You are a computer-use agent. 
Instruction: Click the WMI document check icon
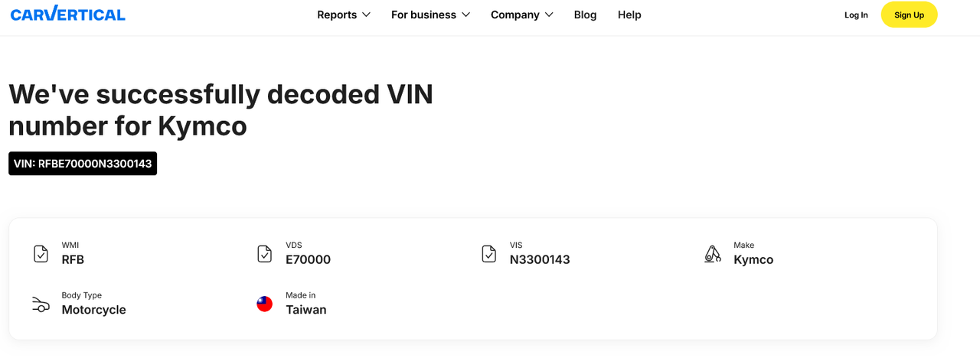tap(41, 254)
